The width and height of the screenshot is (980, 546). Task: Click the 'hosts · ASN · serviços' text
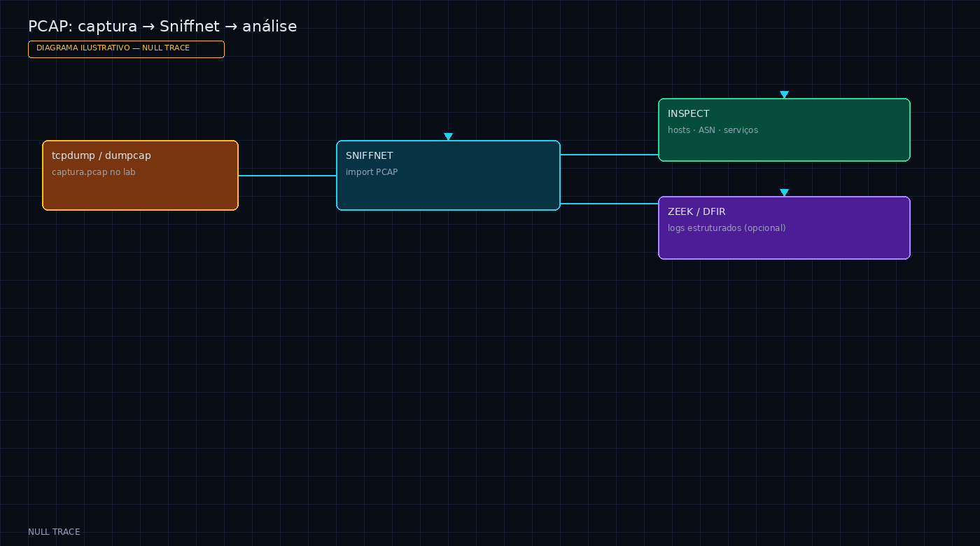[713, 130]
